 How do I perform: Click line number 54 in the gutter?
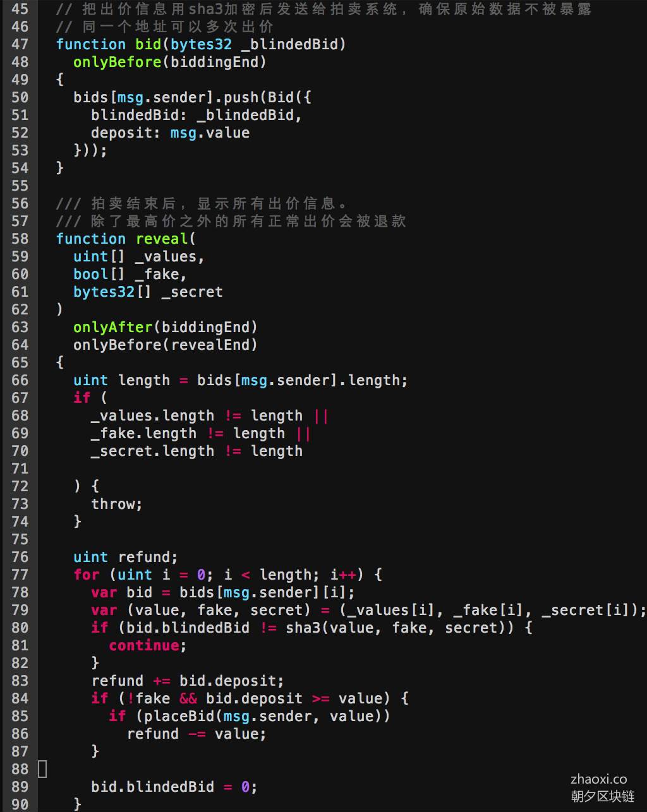coord(20,168)
